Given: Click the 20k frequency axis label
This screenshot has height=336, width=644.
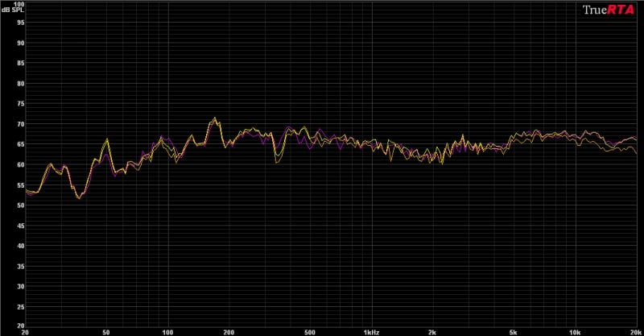Looking at the screenshot, I should [635, 331].
